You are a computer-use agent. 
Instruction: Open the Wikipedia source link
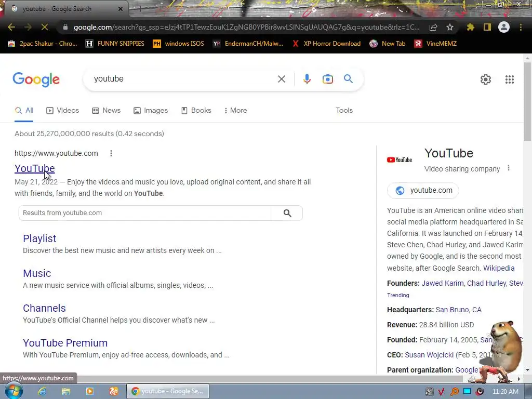499,268
